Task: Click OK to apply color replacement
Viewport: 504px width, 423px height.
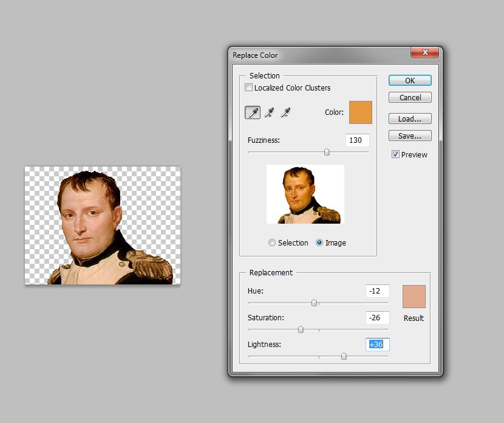Action: coord(410,80)
